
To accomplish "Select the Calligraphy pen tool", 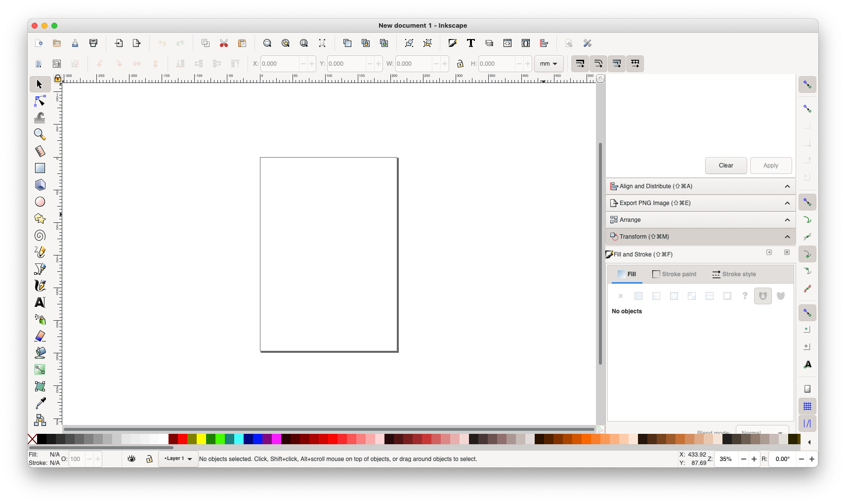I will click(40, 285).
